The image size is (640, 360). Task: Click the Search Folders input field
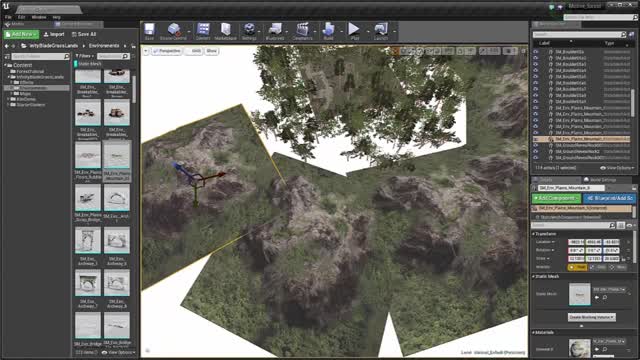click(x=40, y=56)
